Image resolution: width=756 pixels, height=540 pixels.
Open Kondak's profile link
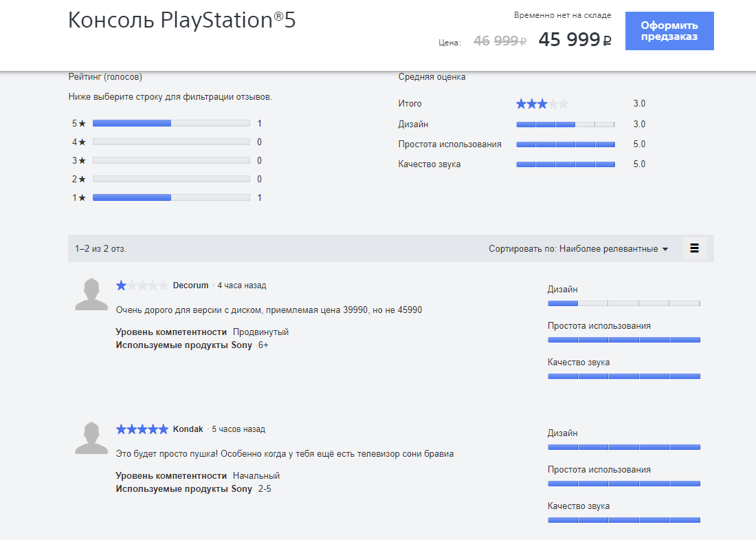tap(187, 429)
